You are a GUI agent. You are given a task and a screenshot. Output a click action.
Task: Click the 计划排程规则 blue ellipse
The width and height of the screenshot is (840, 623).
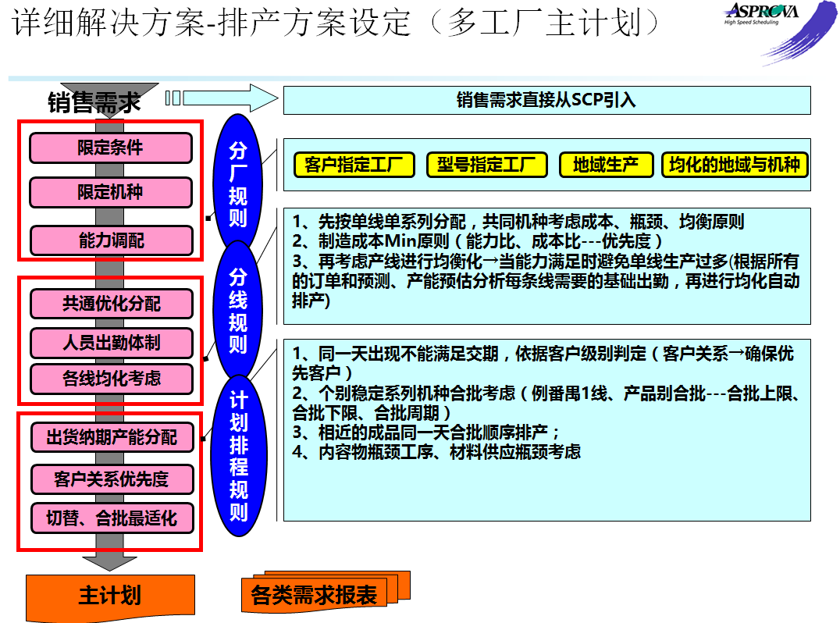(238, 455)
